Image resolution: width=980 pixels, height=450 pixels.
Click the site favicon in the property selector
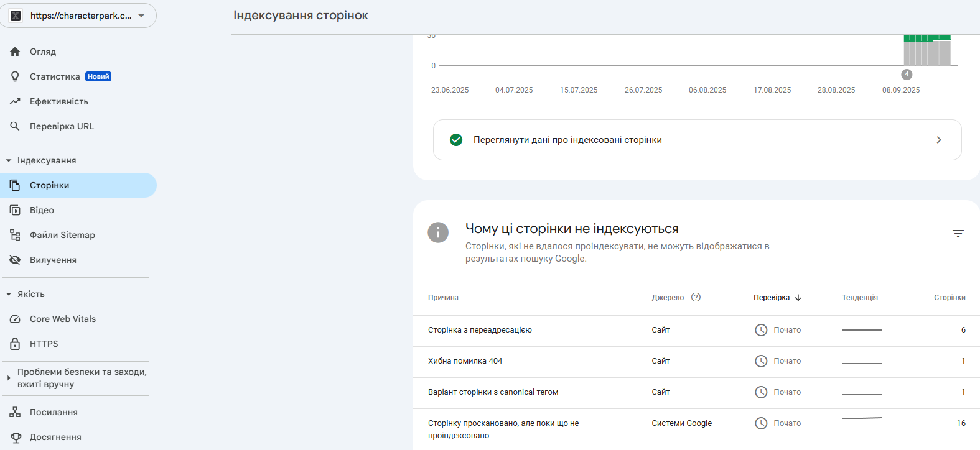tap(16, 16)
